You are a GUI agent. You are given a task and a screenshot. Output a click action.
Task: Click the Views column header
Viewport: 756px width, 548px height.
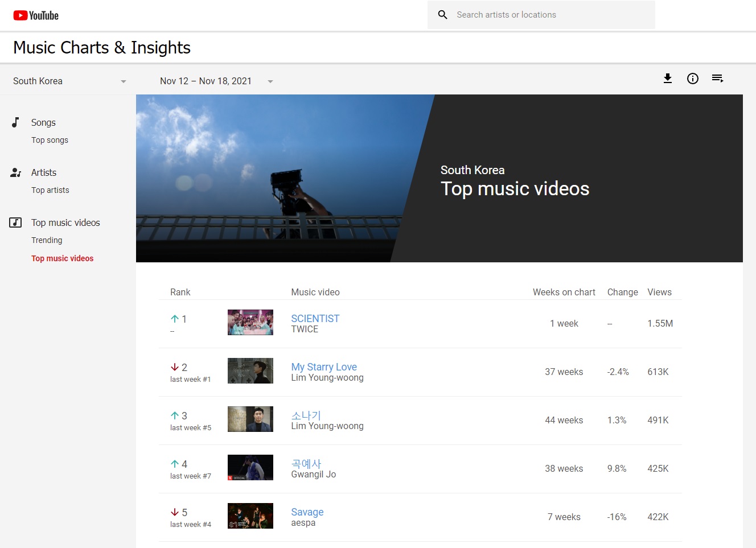click(x=659, y=292)
